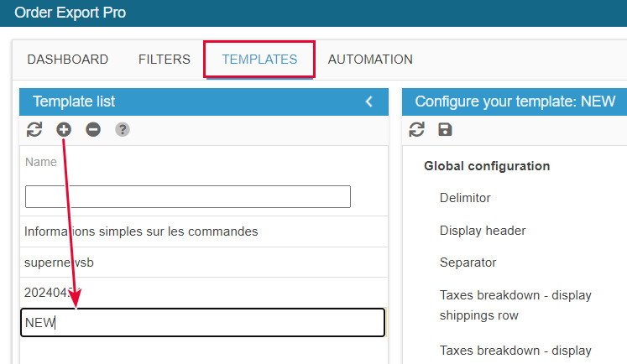Open the Separator setting
Screen dimensions: 627x364
click(468, 263)
